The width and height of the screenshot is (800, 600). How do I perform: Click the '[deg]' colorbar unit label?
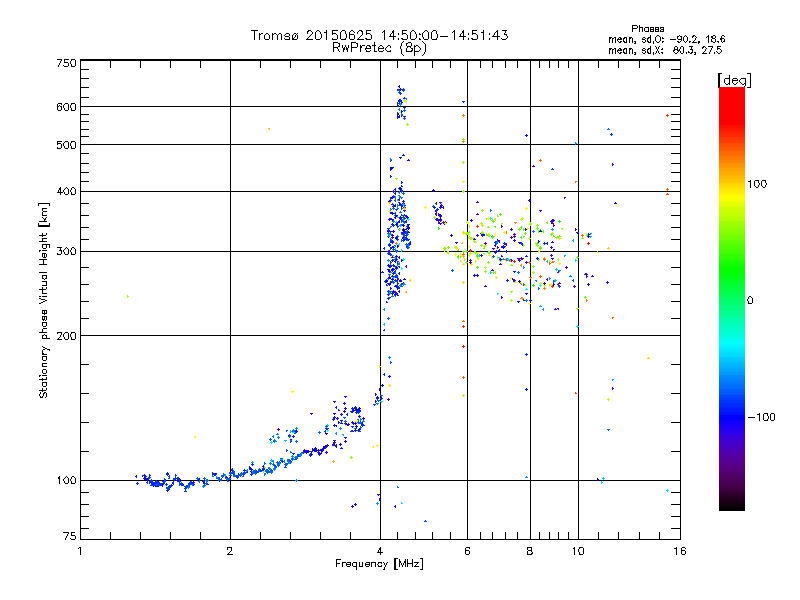pyautogui.click(x=734, y=80)
